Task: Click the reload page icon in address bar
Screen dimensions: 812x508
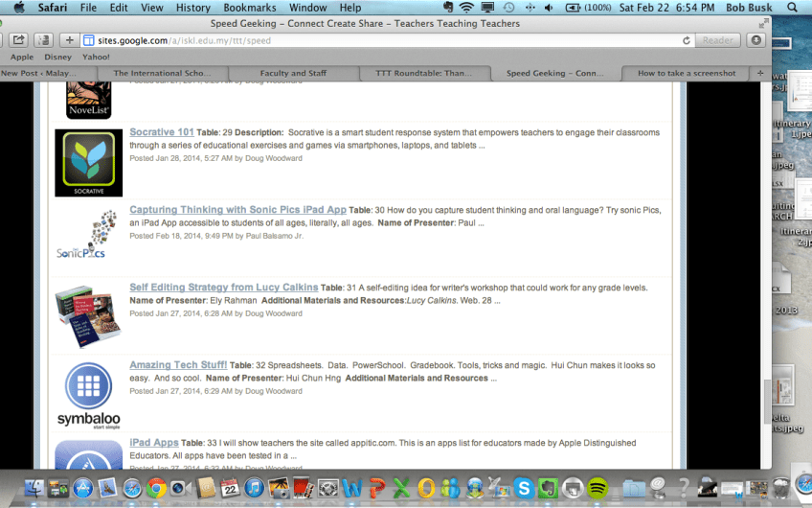Action: [687, 40]
